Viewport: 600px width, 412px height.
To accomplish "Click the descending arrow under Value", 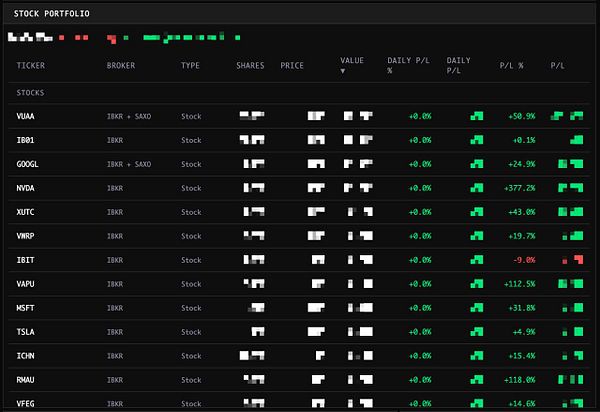I will pyautogui.click(x=342, y=71).
